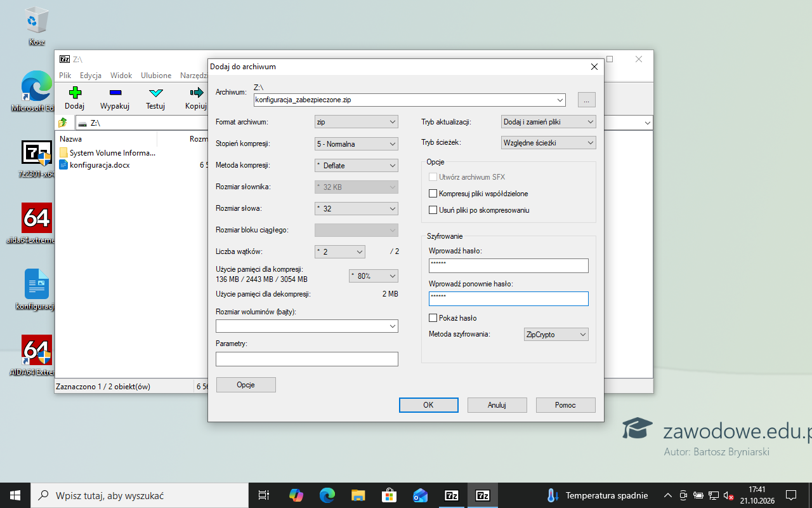The width and height of the screenshot is (812, 508).
Task: Enable Usuń pliki po skompresowaniu checkbox
Action: click(433, 210)
